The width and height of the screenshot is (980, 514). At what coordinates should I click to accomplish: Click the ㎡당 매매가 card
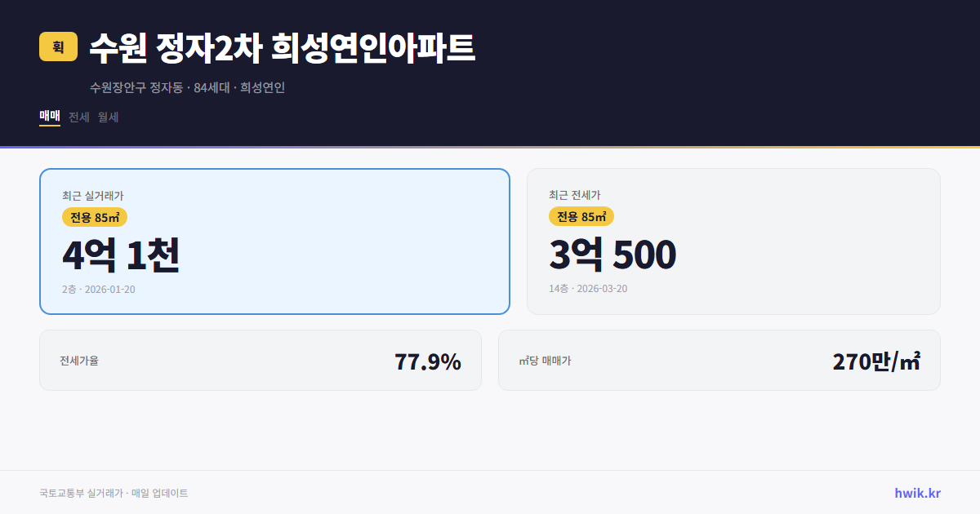pos(719,360)
